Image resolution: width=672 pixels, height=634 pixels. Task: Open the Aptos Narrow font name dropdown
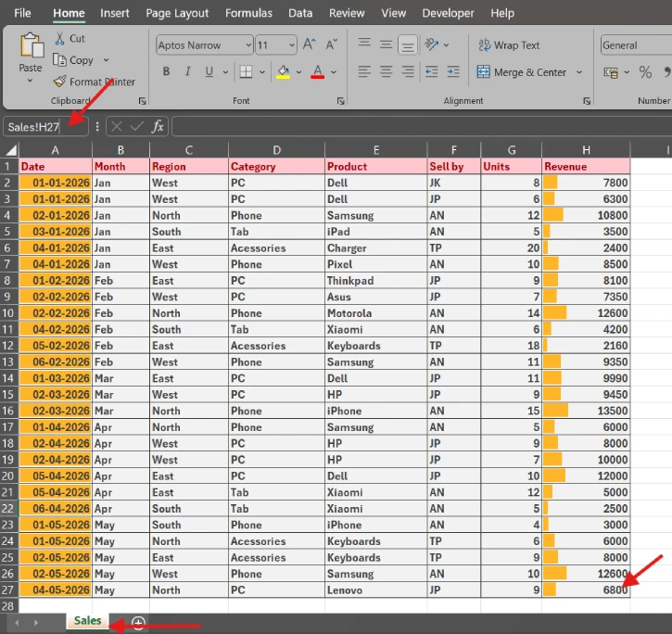click(248, 45)
